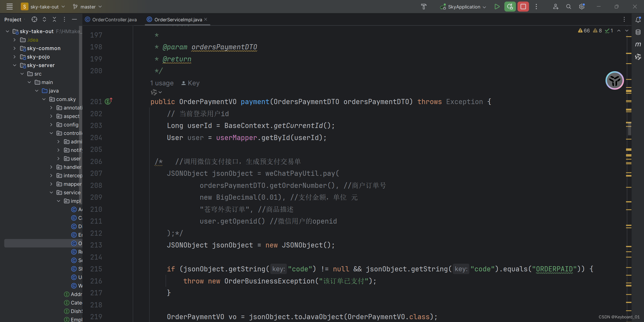This screenshot has height=322, width=644.
Task: Open the main hamburger menu
Action: 9,7
